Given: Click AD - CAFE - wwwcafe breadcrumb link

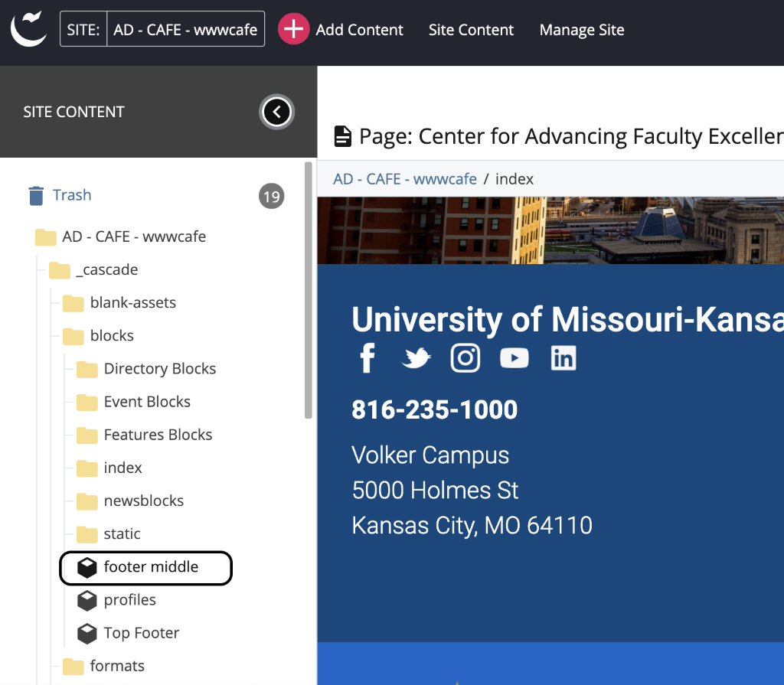Looking at the screenshot, I should click(405, 179).
